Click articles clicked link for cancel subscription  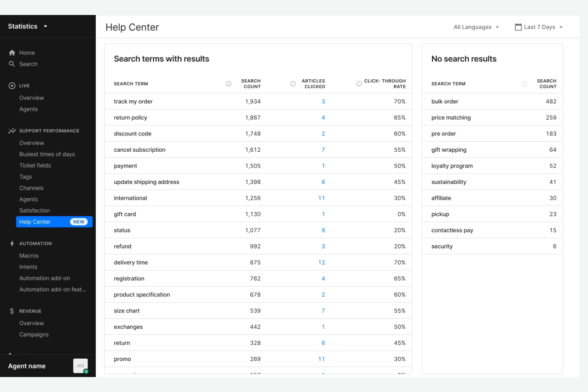(323, 150)
